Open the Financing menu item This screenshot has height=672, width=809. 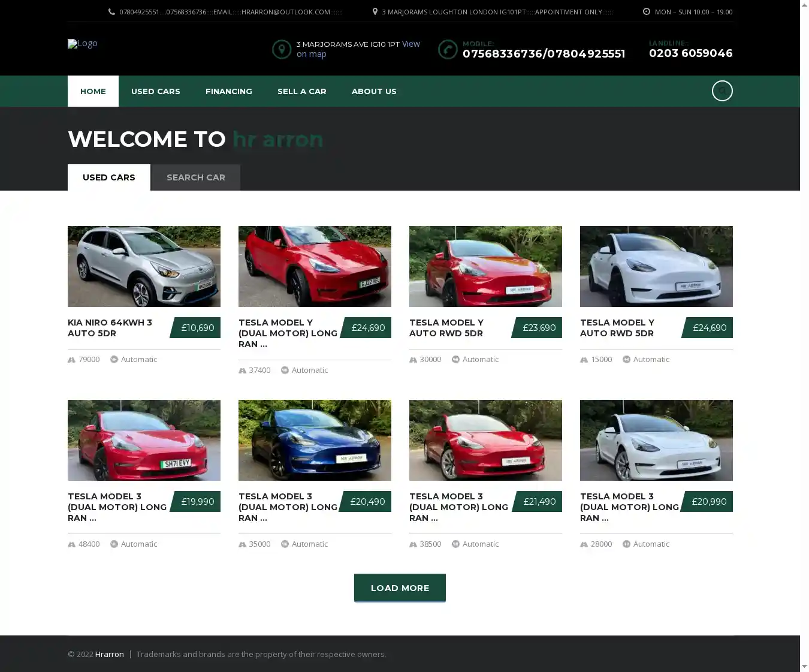[x=228, y=91]
